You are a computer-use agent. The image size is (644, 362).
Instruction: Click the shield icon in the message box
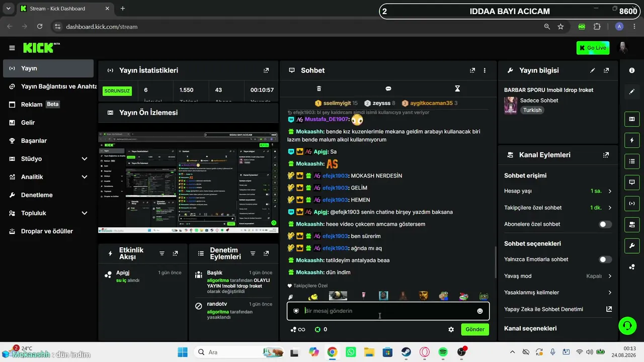[296, 311]
